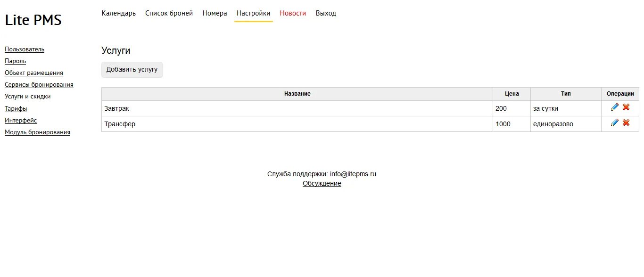The width and height of the screenshot is (644, 277).
Task: Click the Трансфер name cell
Action: [297, 124]
